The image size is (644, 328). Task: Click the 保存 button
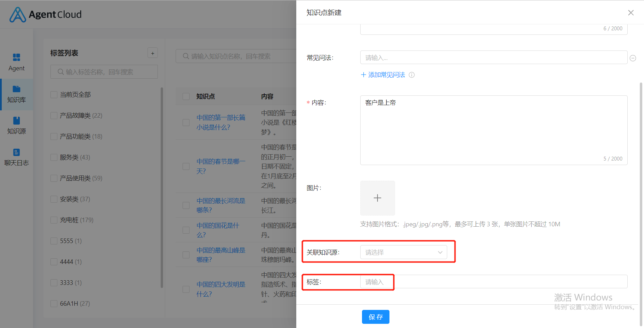click(x=376, y=317)
